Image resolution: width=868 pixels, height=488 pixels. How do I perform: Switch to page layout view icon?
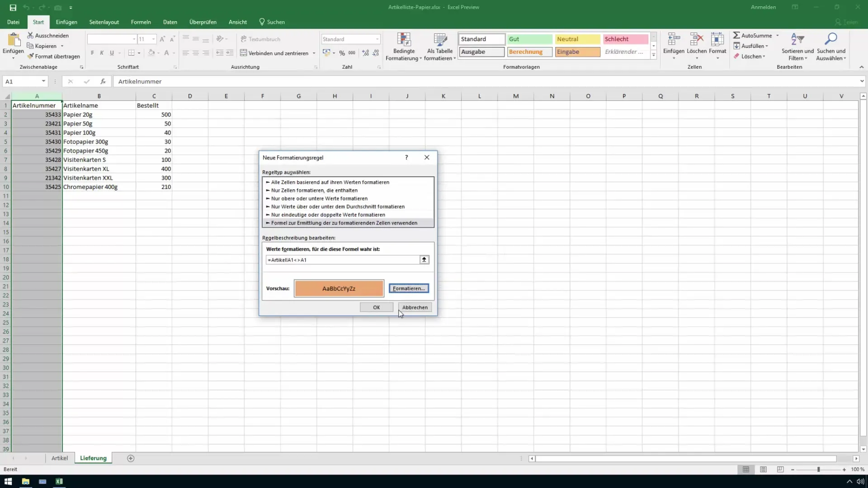[763, 469]
